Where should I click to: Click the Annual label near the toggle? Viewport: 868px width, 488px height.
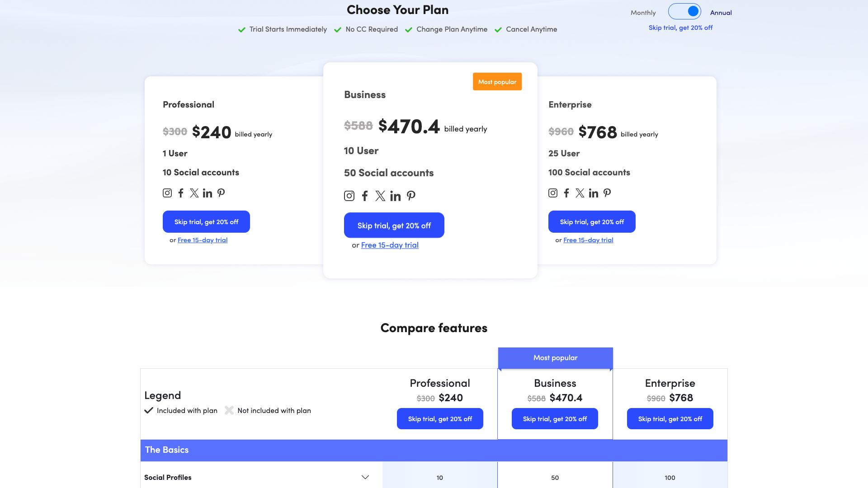[721, 12]
